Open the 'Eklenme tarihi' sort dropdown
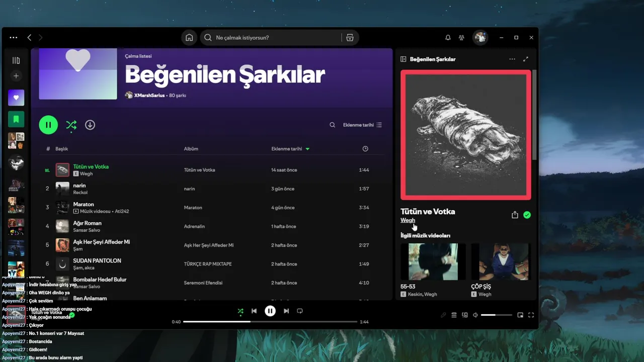Viewport: 644px width, 362px height. click(362, 125)
